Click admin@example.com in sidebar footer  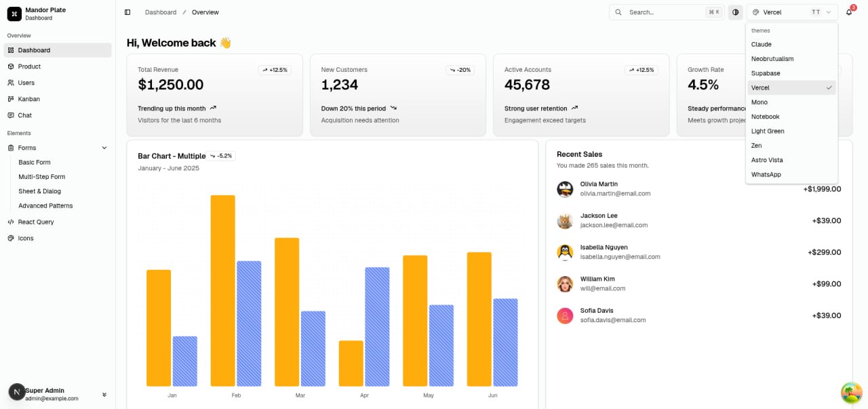pos(52,399)
